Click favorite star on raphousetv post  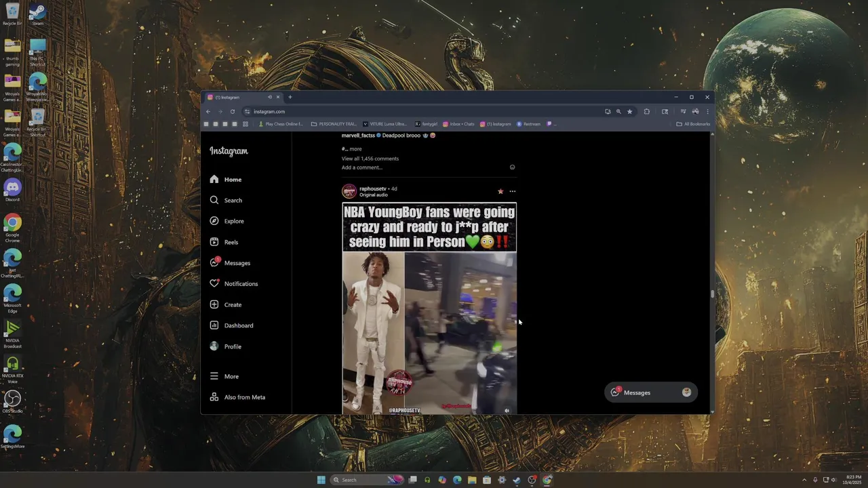coord(500,191)
